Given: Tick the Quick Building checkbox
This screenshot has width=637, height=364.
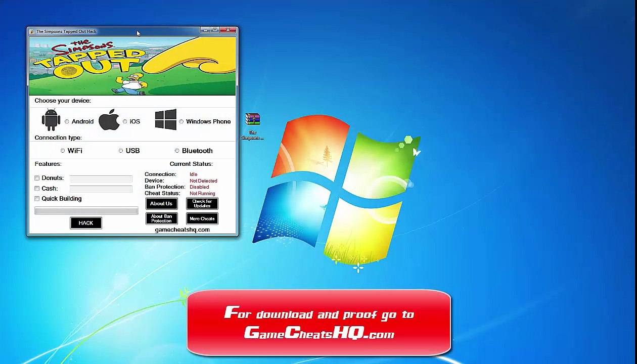Looking at the screenshot, I should [x=37, y=199].
